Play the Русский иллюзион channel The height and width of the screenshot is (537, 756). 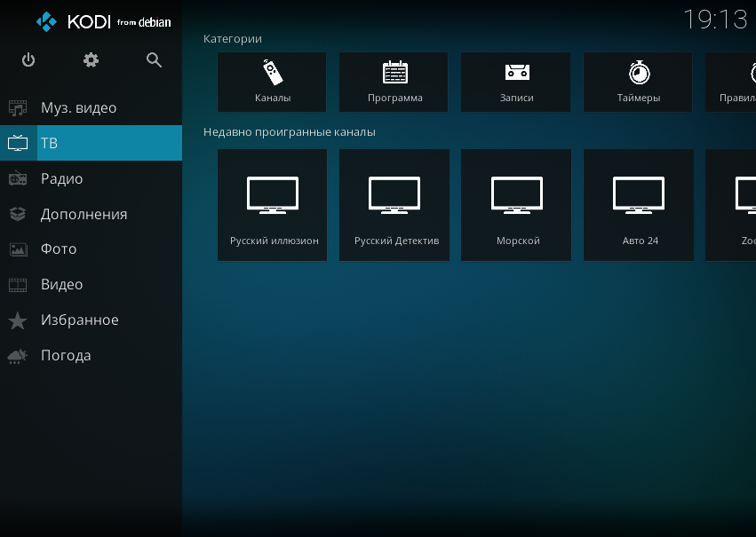pos(272,204)
